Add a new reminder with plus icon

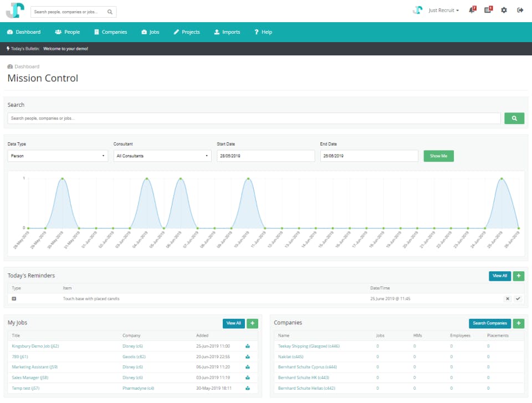pyautogui.click(x=519, y=276)
